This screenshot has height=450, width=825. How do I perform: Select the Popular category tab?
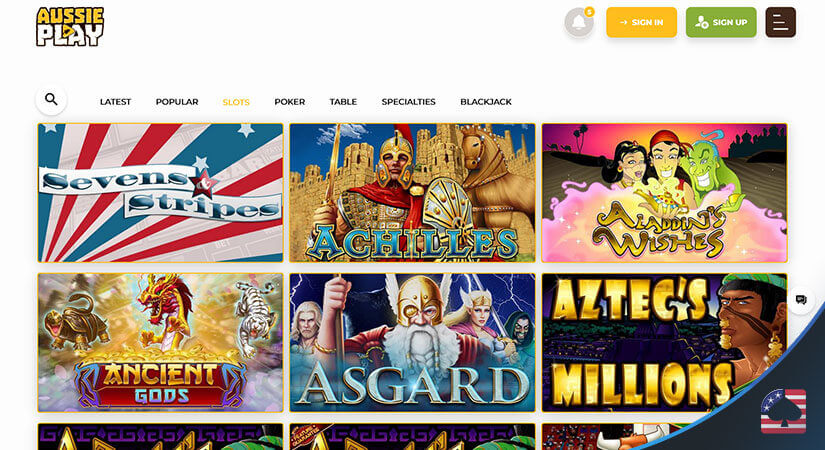[177, 102]
